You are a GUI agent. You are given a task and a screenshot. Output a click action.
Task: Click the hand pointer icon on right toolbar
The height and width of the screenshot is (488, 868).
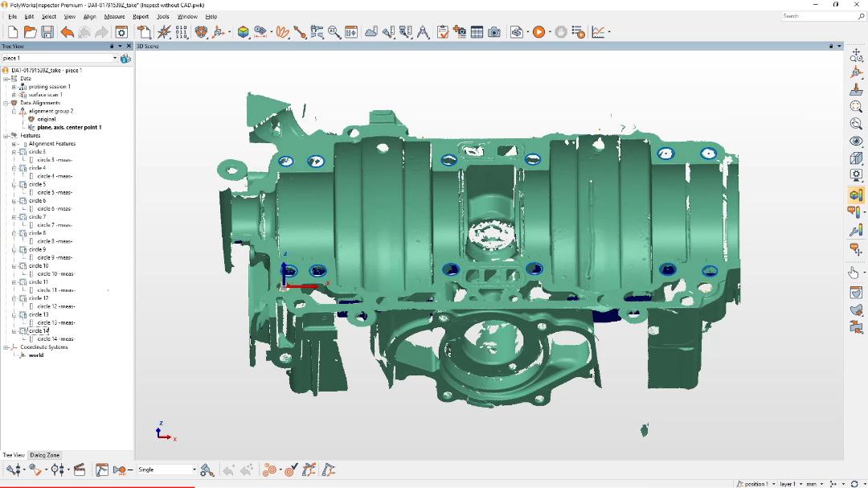pyautogui.click(x=854, y=272)
